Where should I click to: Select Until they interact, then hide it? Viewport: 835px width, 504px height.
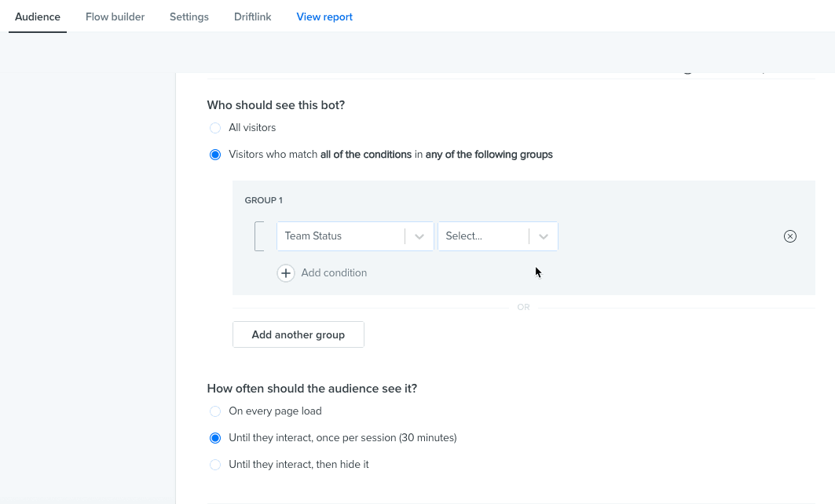[x=215, y=465]
